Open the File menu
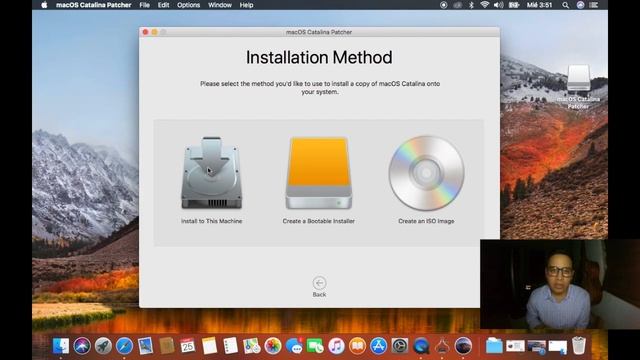Screen dimensions: 640x360 point(144,5)
